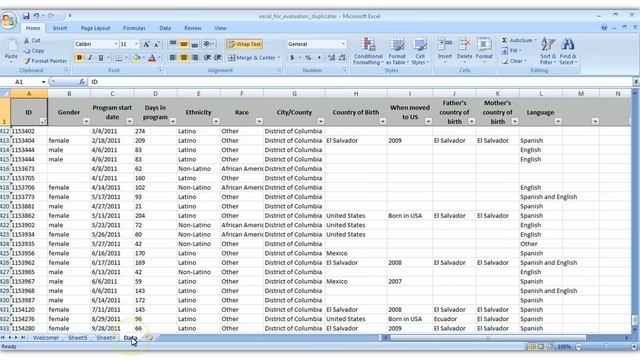640x360 pixels.
Task: Toggle Align Text Right
Action: [x=195, y=58]
